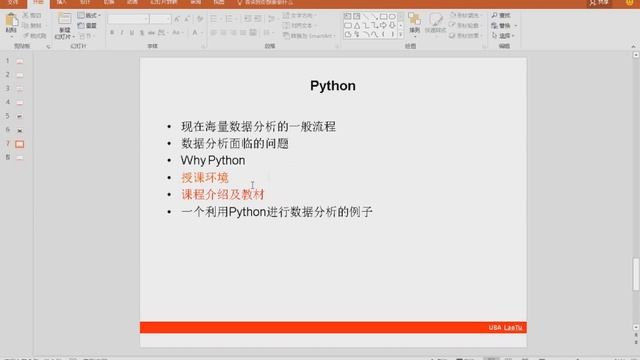Click the increase indent icon

258,19
